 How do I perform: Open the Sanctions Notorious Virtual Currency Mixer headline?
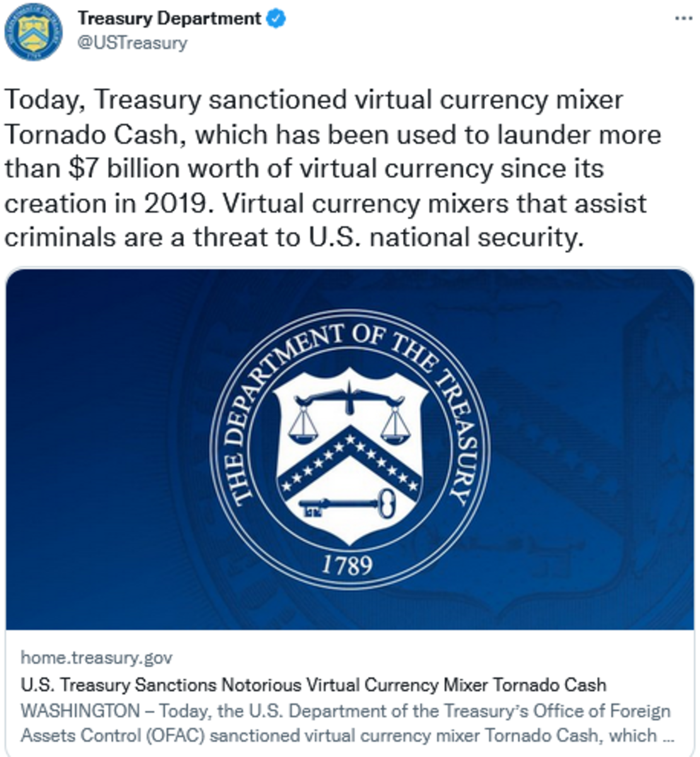[x=313, y=684]
